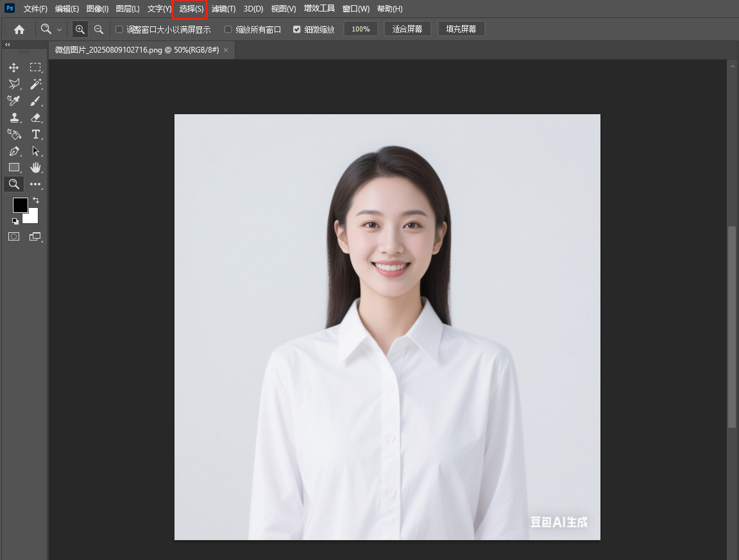Select the Zoom tool in the toolbox
The height and width of the screenshot is (560, 739).
coord(14,184)
